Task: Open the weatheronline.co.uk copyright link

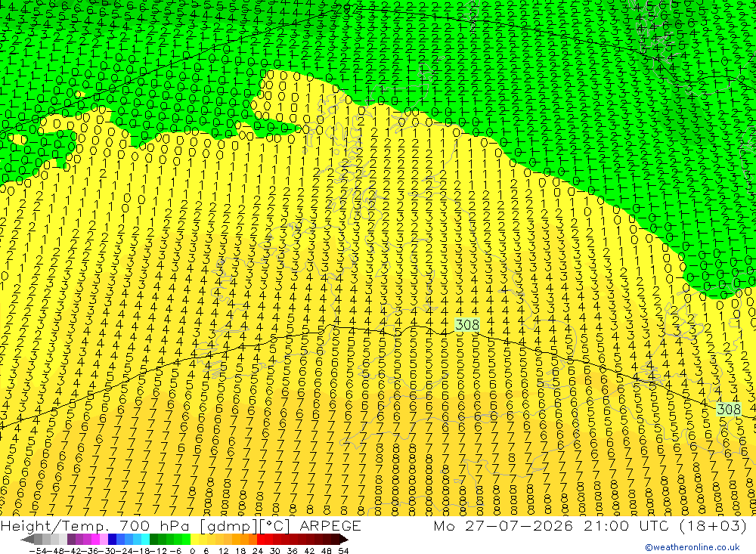Action: [x=692, y=547]
